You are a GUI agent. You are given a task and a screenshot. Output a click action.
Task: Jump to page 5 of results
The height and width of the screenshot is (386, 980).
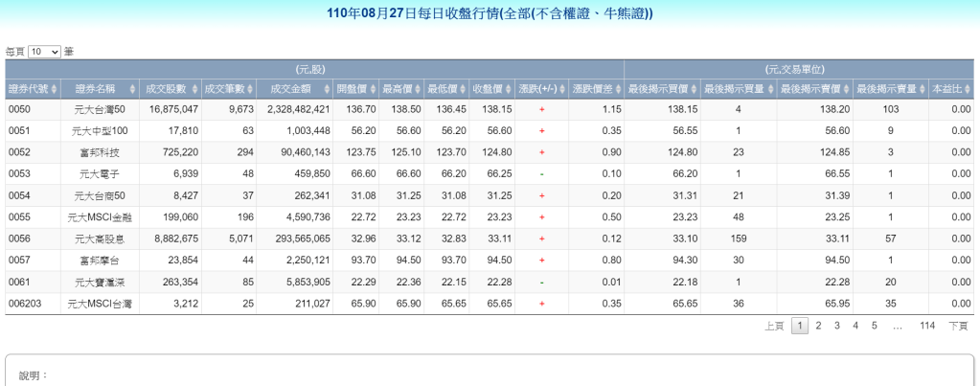(874, 326)
